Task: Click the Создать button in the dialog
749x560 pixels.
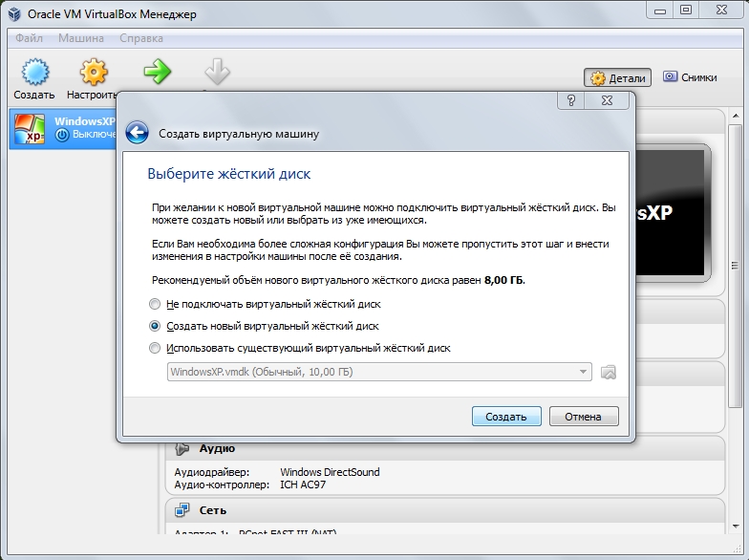Action: coord(506,417)
